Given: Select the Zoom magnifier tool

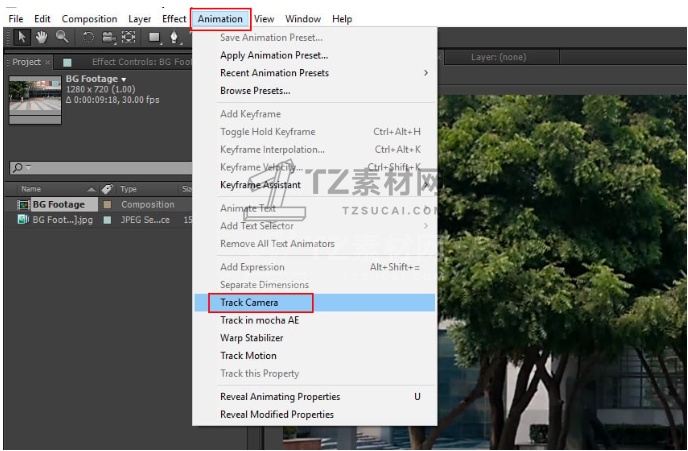Looking at the screenshot, I should point(62,37).
